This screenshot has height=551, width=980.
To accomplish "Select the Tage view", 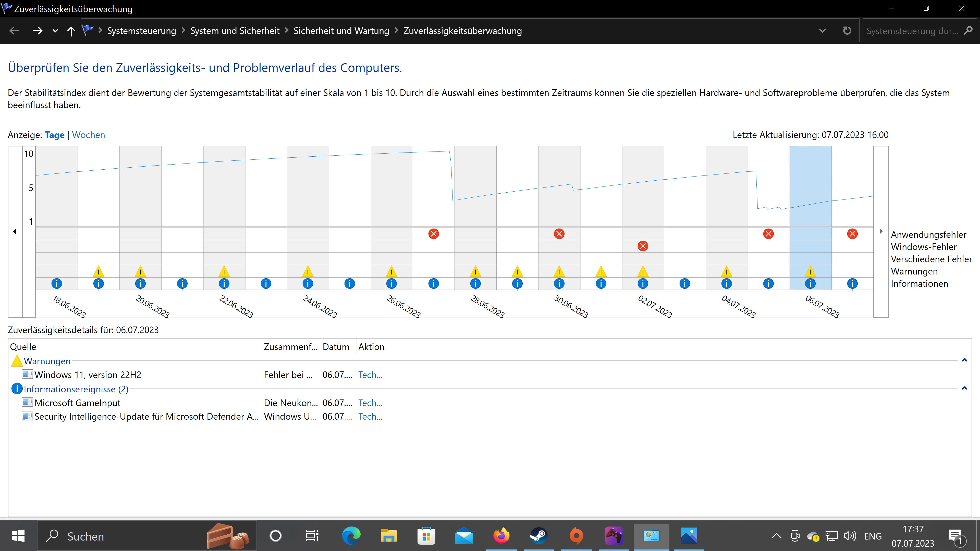I will 54,135.
